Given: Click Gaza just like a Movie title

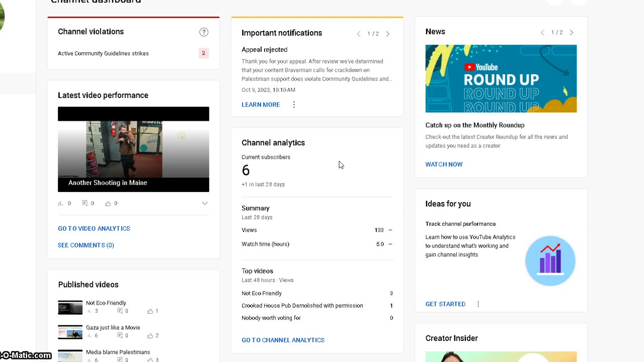Looking at the screenshot, I should (x=113, y=328).
